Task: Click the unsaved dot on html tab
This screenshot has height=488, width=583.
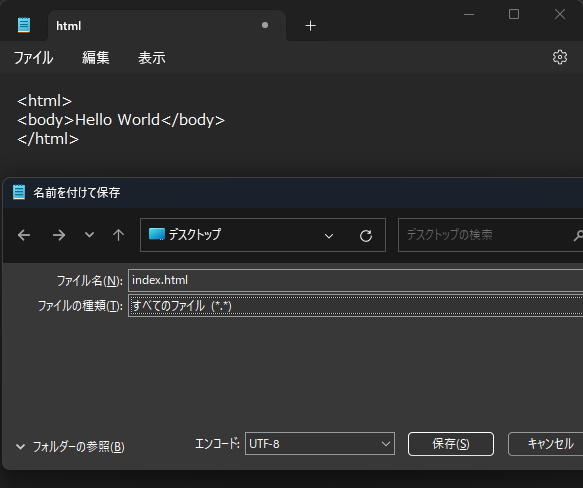Action: point(265,25)
